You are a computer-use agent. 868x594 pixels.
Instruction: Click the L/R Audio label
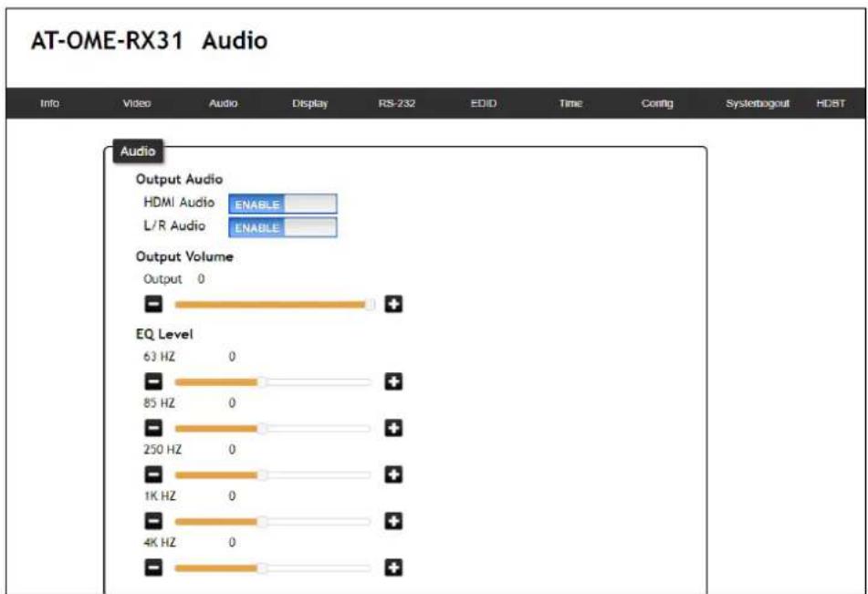[174, 226]
